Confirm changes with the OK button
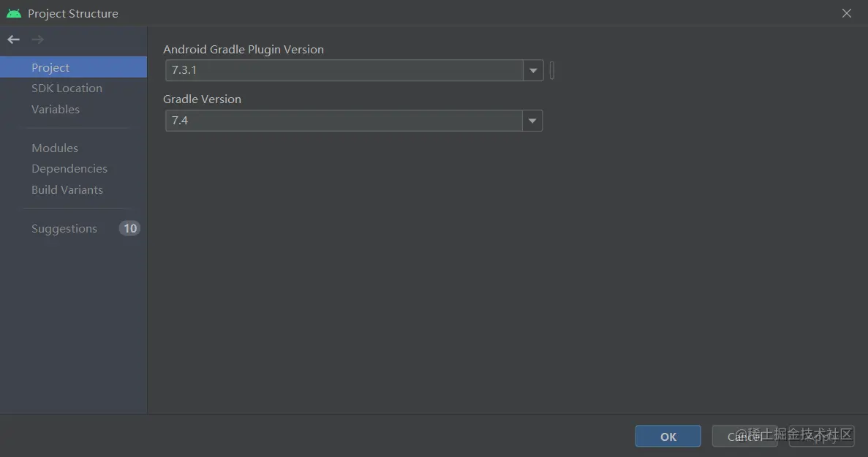 coord(667,436)
